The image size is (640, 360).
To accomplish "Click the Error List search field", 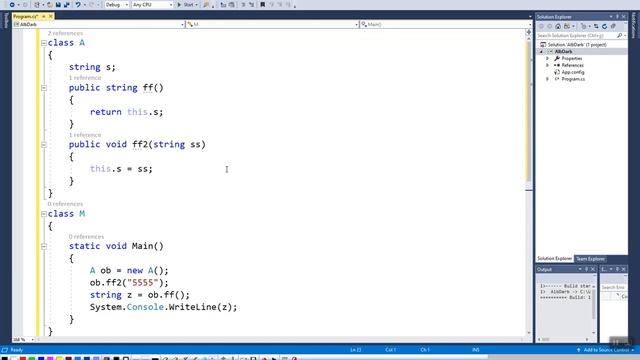I will click(614, 288).
